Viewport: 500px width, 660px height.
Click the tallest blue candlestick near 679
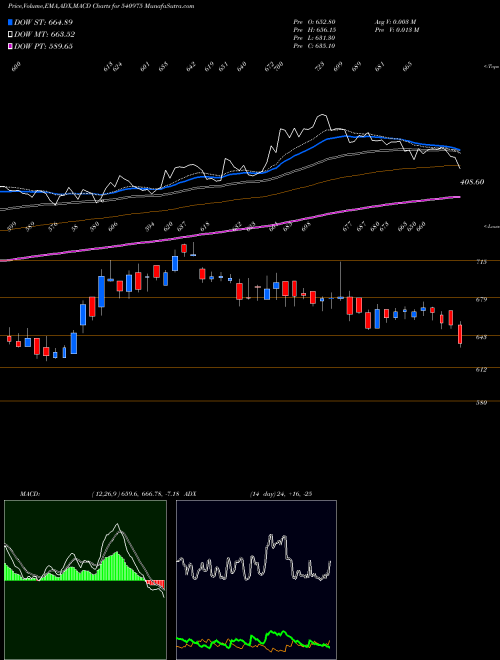tap(101, 291)
